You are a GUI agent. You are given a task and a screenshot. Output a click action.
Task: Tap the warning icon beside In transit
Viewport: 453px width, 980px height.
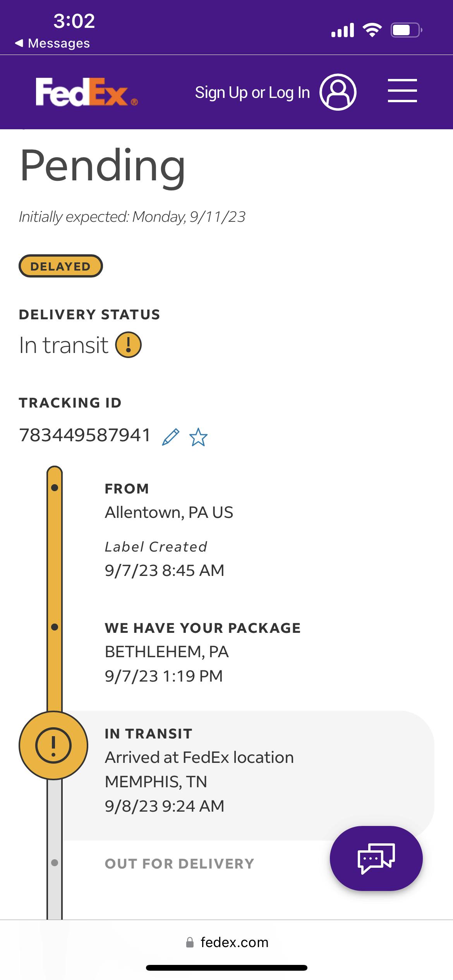click(x=129, y=345)
